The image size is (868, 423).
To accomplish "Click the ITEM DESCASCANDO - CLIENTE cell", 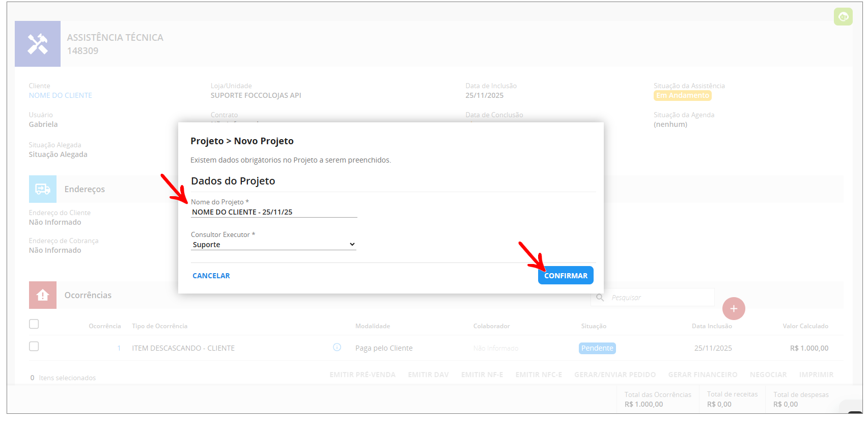I will pos(183,348).
